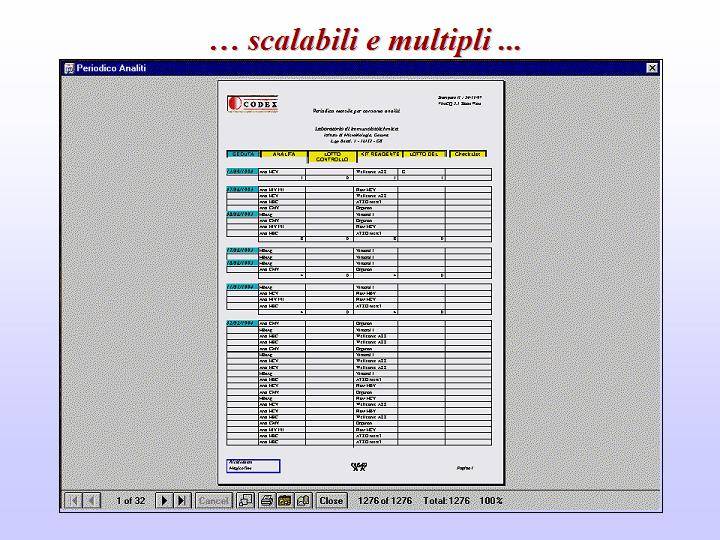This screenshot has height=540, width=720.
Task: Click the Codex logo on the report
Action: 253,102
